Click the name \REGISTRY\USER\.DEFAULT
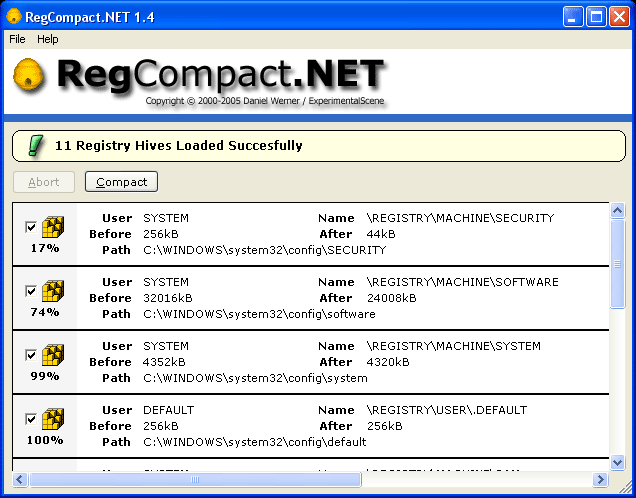 tap(447, 410)
